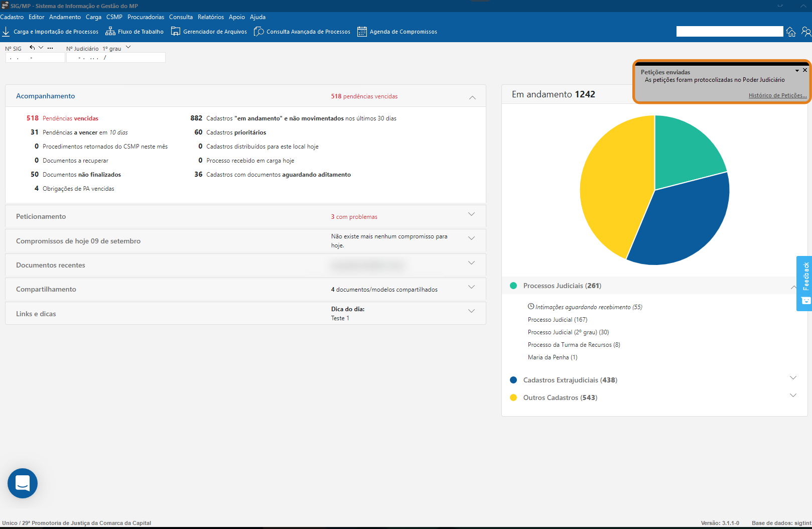
Task: Click the clock icon beside Intimações aguardando recebimento
Action: point(531,306)
